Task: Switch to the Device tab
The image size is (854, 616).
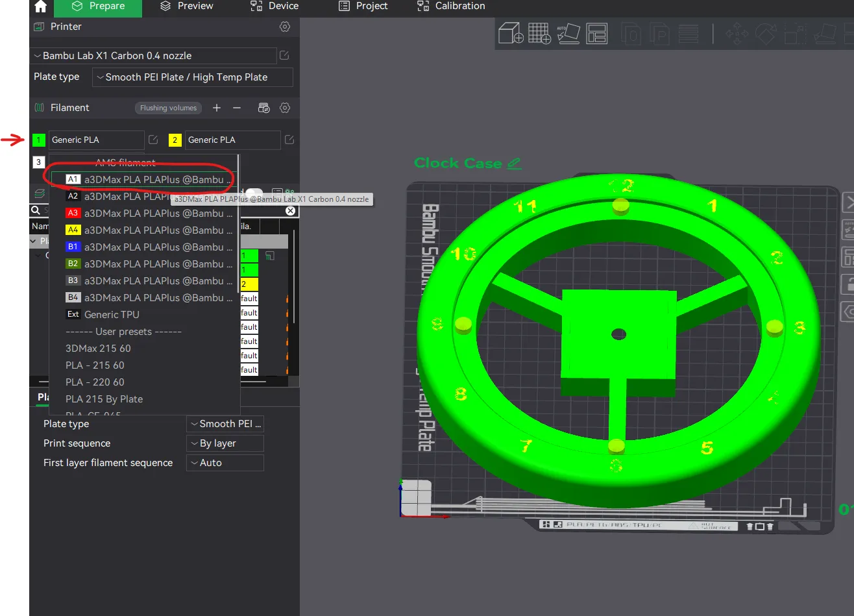Action: 273,7
